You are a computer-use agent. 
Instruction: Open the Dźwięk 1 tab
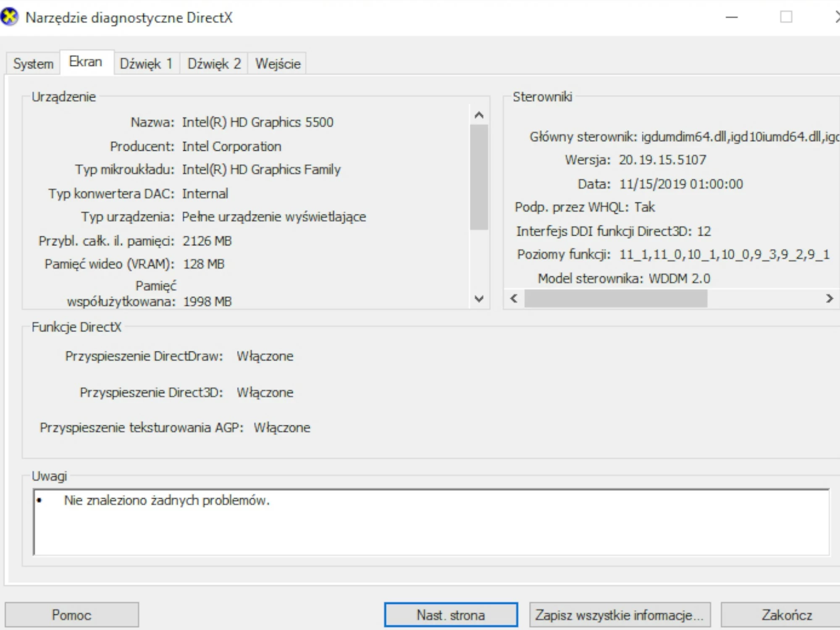point(146,64)
